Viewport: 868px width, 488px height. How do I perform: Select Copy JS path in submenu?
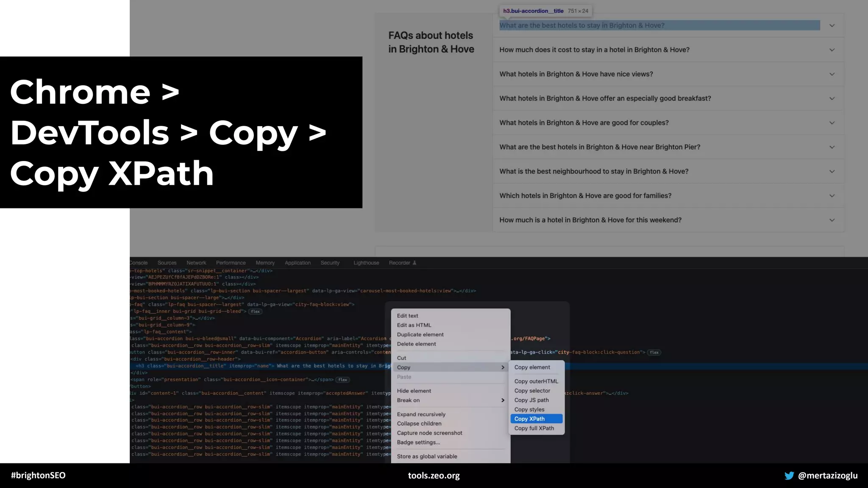click(537, 400)
